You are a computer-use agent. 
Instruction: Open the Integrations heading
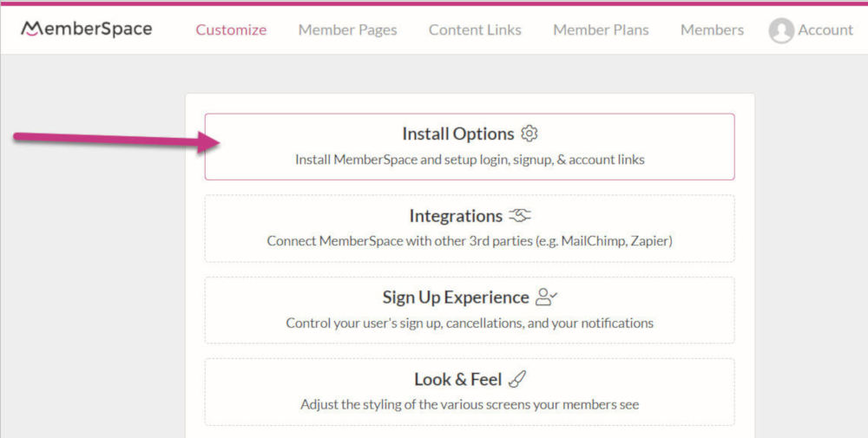coord(456,216)
